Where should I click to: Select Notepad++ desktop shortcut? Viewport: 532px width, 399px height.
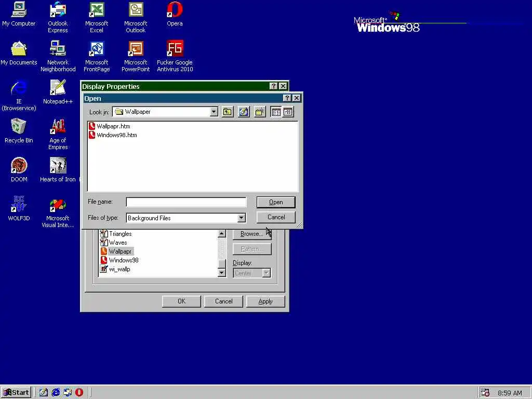[58, 92]
